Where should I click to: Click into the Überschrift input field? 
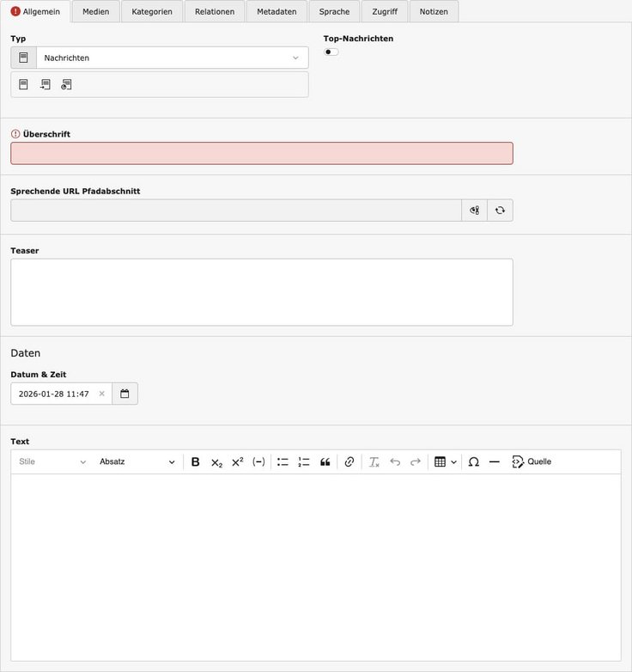[x=261, y=153]
